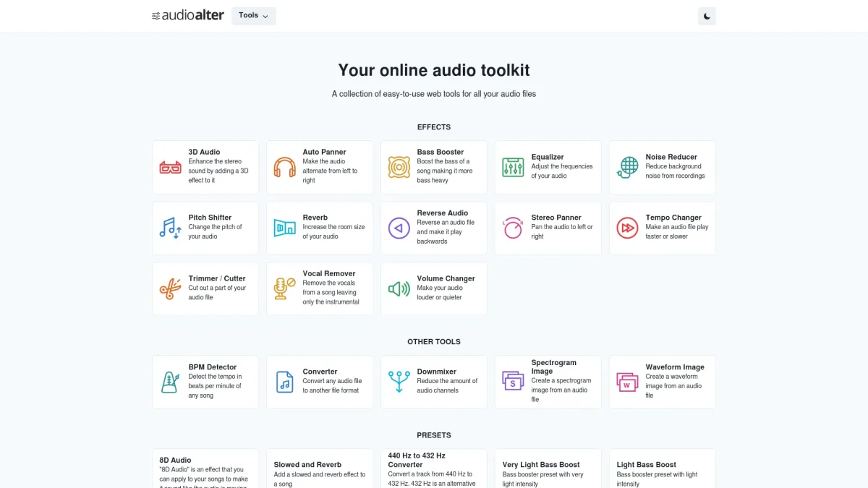
Task: Click the Trimmer / Cutter scissors icon
Action: pos(171,289)
